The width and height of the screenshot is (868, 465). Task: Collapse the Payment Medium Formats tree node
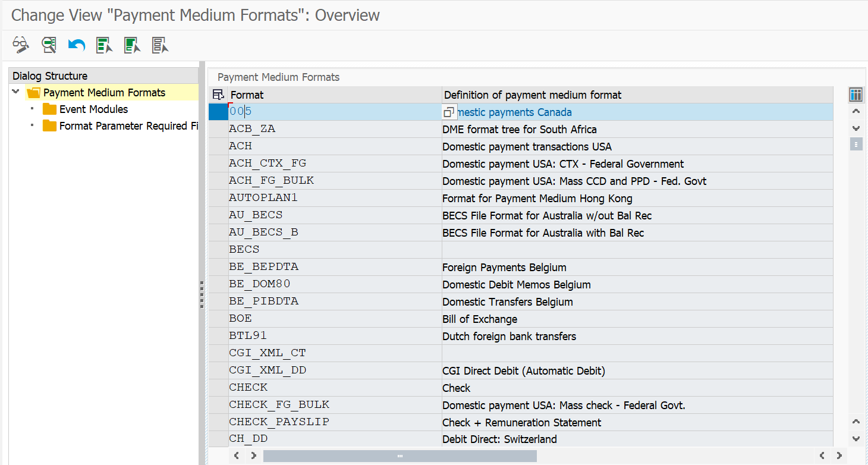[x=15, y=92]
